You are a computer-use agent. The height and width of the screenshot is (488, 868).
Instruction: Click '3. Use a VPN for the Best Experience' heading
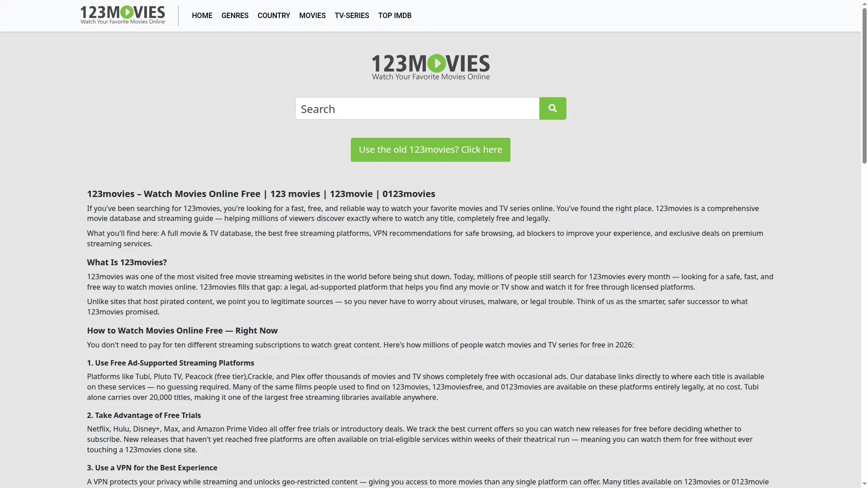pyautogui.click(x=152, y=468)
